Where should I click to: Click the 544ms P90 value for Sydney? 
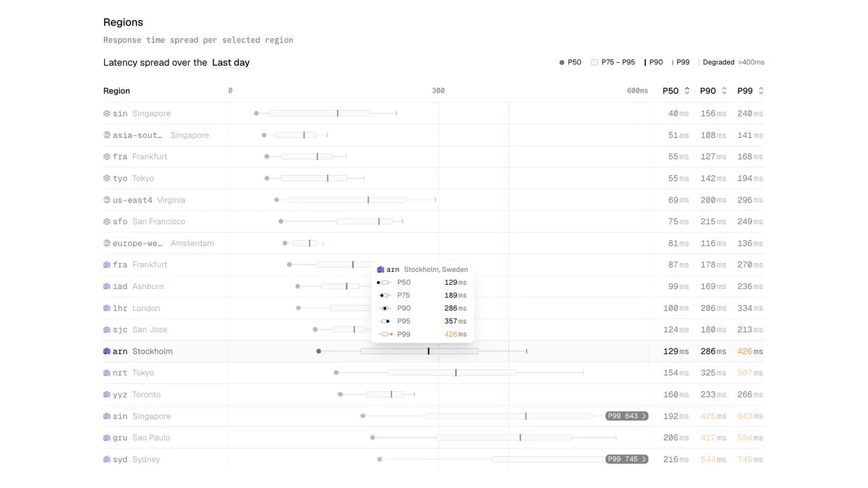pyautogui.click(x=713, y=460)
